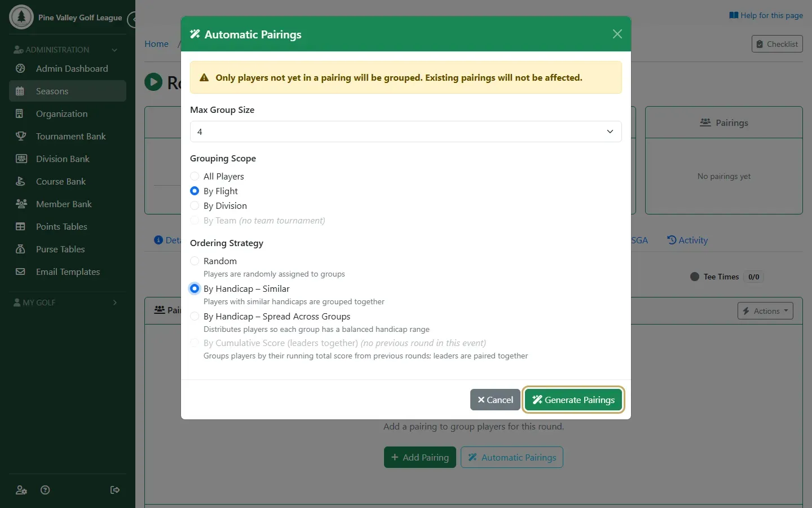812x508 pixels.
Task: Click the Pine Valley Golf League logo
Action: [21, 17]
